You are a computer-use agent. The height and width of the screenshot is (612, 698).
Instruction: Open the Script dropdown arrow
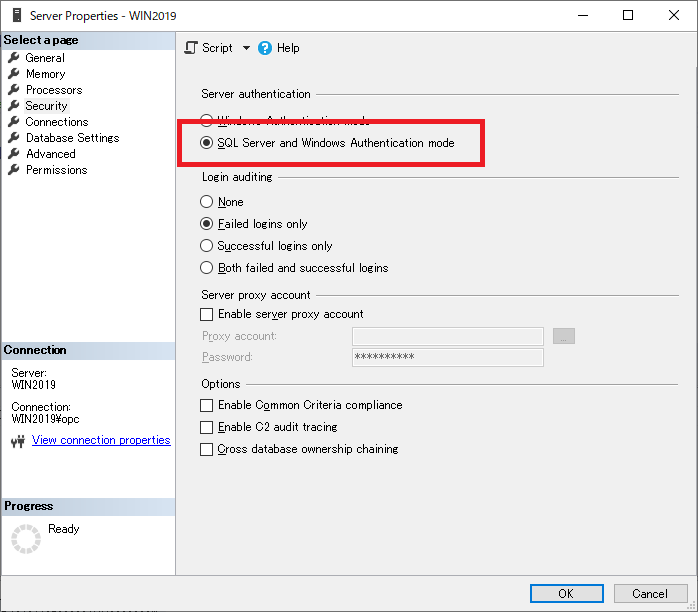point(246,48)
